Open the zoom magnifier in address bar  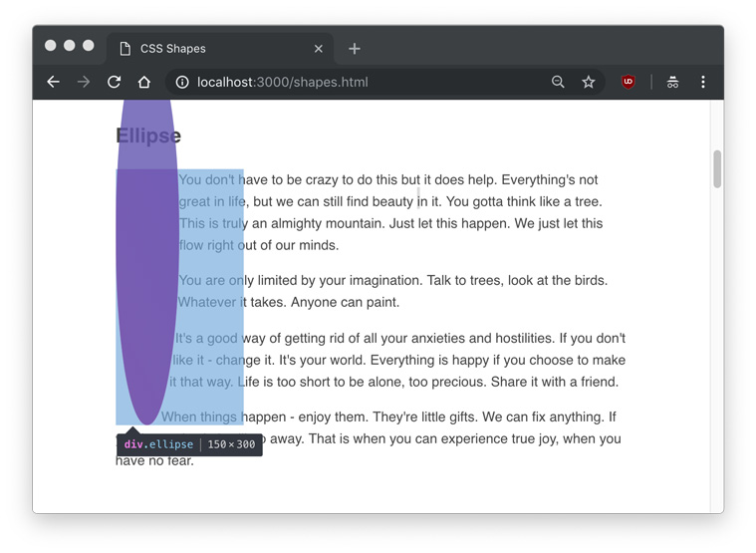click(x=558, y=82)
